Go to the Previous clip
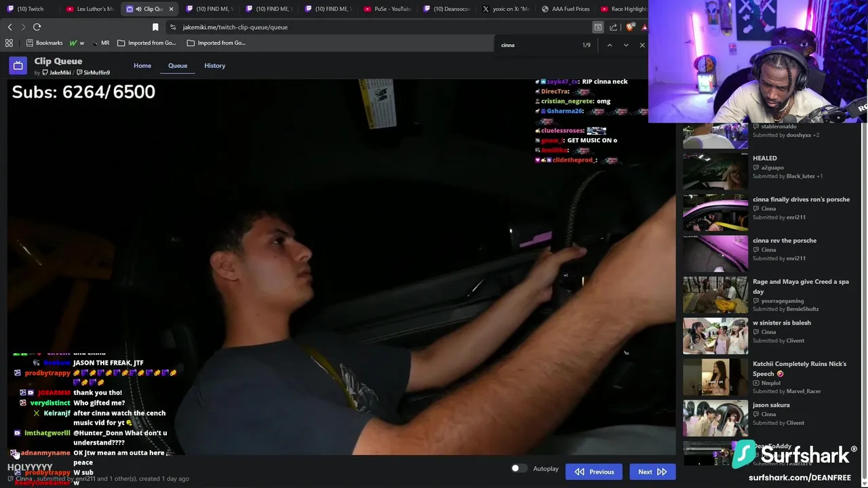 tap(594, 472)
